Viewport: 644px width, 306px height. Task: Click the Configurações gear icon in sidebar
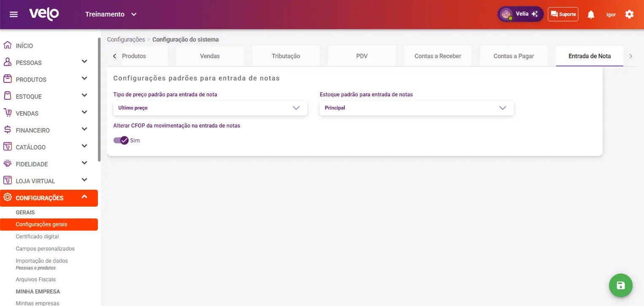pyautogui.click(x=7, y=197)
